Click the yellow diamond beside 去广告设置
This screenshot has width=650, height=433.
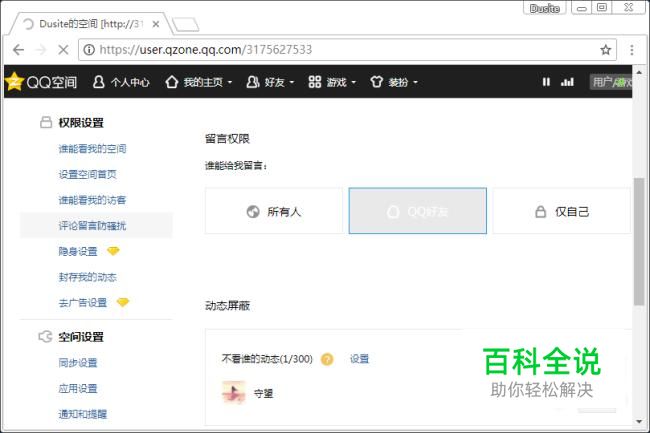point(123,302)
